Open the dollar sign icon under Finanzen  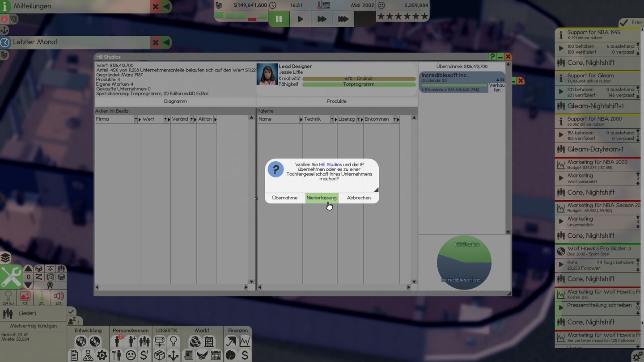pyautogui.click(x=245, y=355)
